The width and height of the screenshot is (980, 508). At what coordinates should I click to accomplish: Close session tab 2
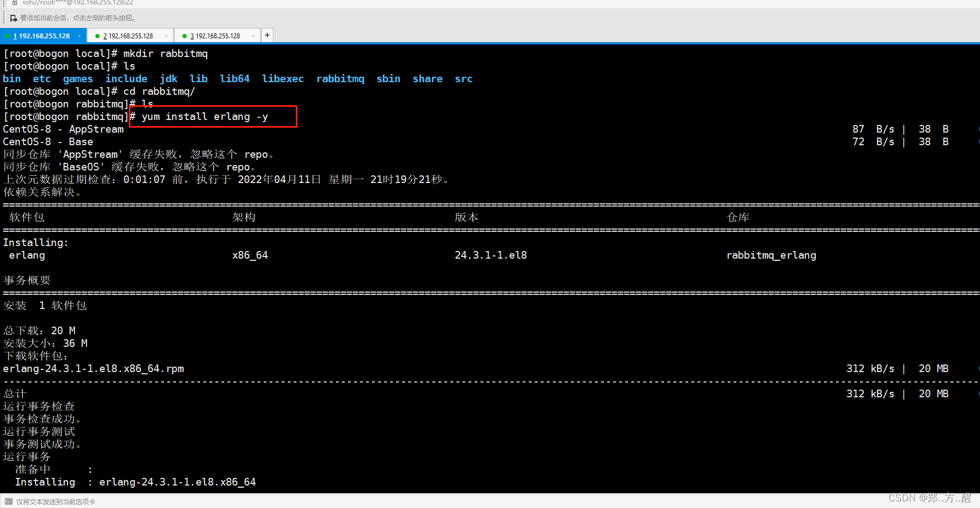166,36
